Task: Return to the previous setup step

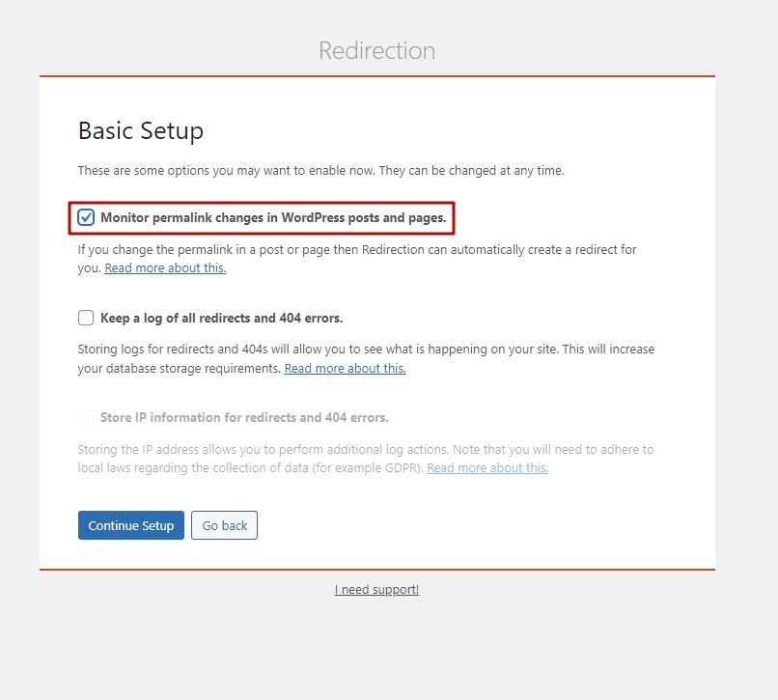Action: [x=224, y=525]
